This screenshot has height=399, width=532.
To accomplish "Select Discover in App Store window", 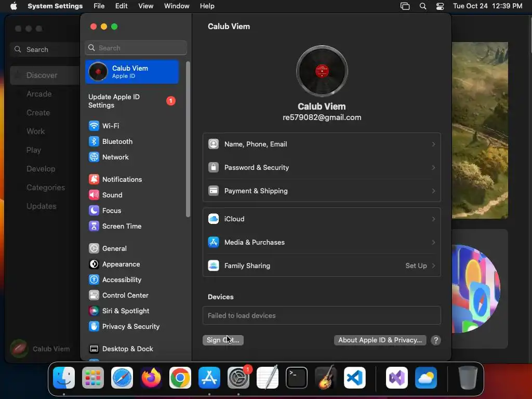I will pos(45,75).
